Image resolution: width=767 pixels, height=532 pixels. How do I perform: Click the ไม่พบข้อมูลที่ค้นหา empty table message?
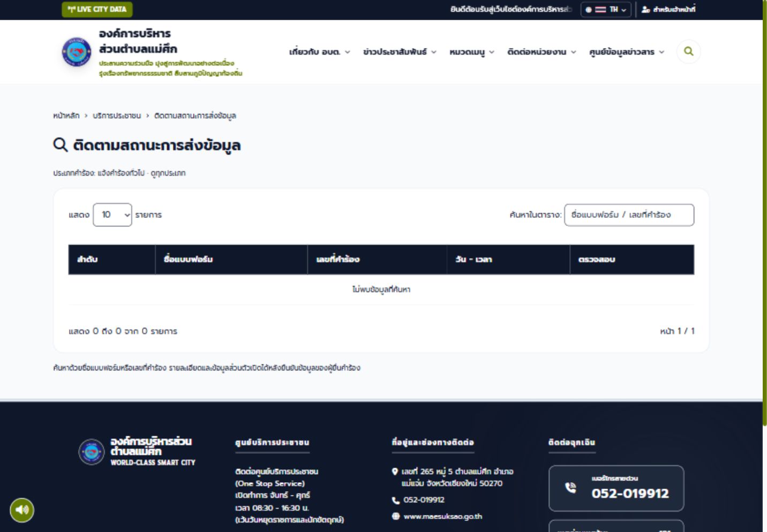(x=381, y=290)
